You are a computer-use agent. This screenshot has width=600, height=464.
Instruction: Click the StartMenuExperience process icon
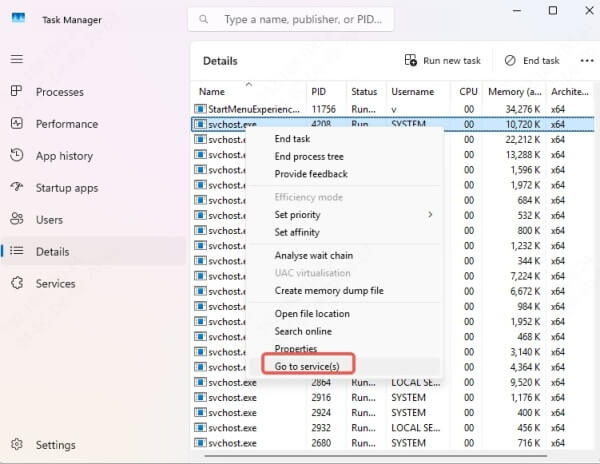click(x=200, y=109)
